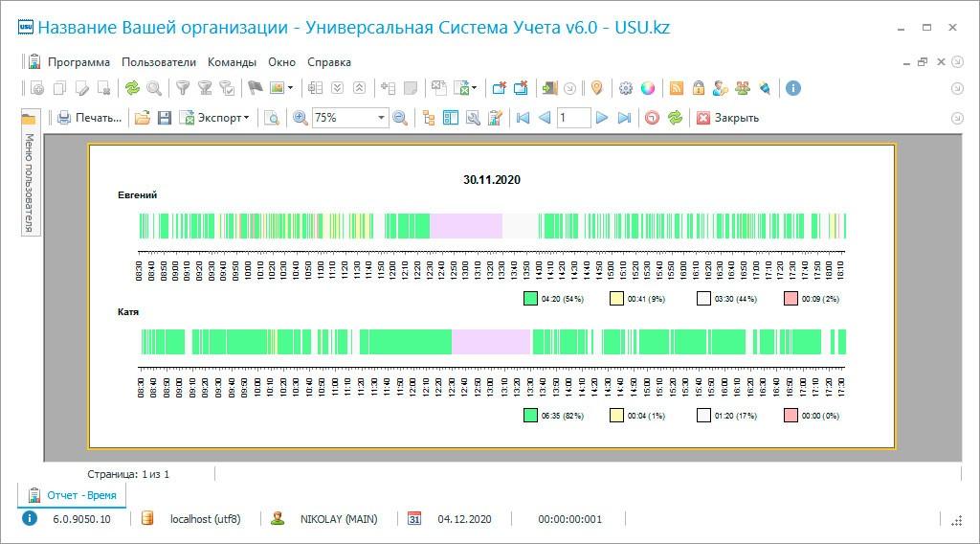Click red legend swatch for Катя 00:00 (0%)

pos(791,416)
